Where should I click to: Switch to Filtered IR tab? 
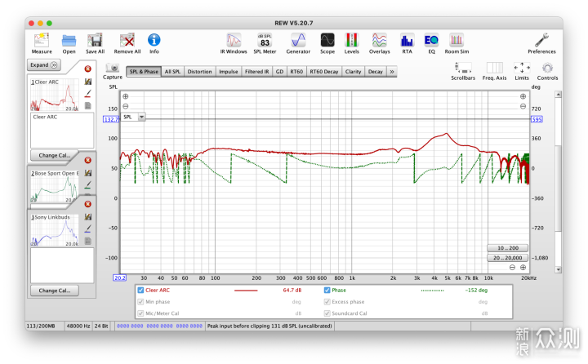click(257, 72)
